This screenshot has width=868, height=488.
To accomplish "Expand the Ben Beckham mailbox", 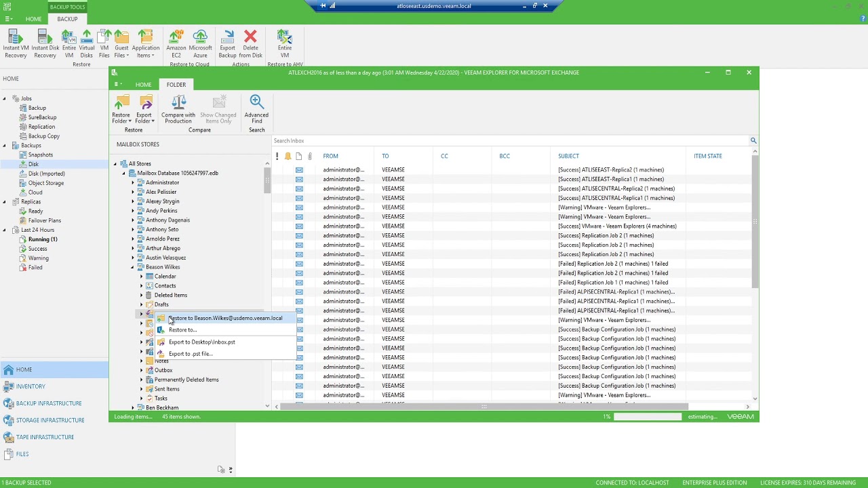I will pos(133,407).
